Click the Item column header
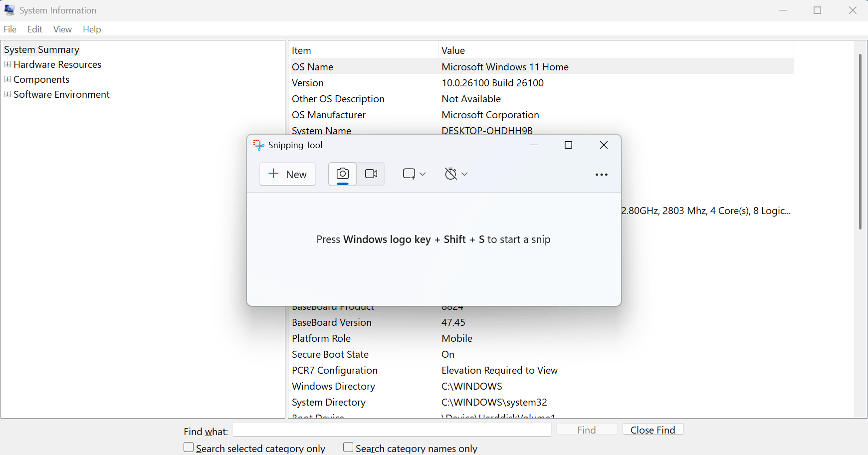Viewport: 868px width, 455px height. [x=364, y=50]
